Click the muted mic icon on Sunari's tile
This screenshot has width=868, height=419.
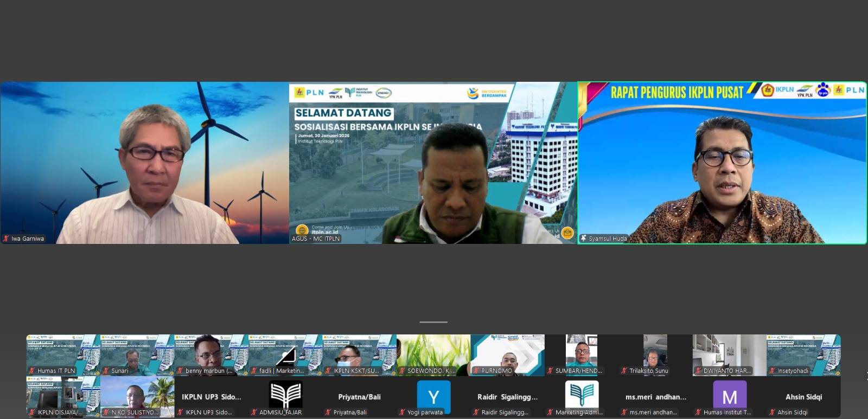(106, 371)
